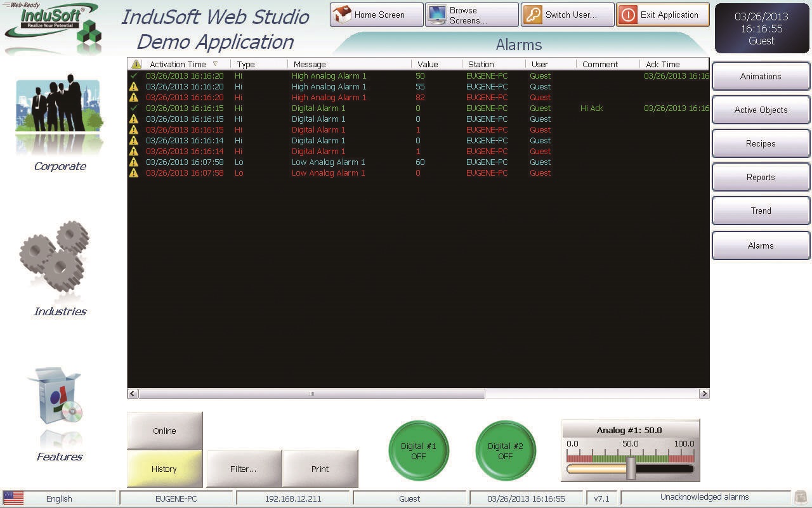Open the Trend screen
Image resolution: width=812 pixels, height=508 pixels.
[761, 211]
